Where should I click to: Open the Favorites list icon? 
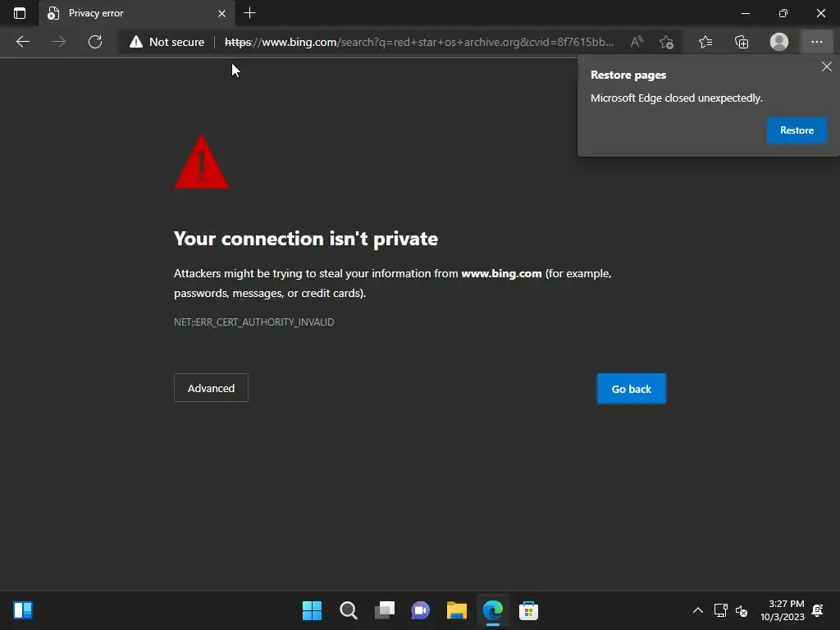click(705, 42)
